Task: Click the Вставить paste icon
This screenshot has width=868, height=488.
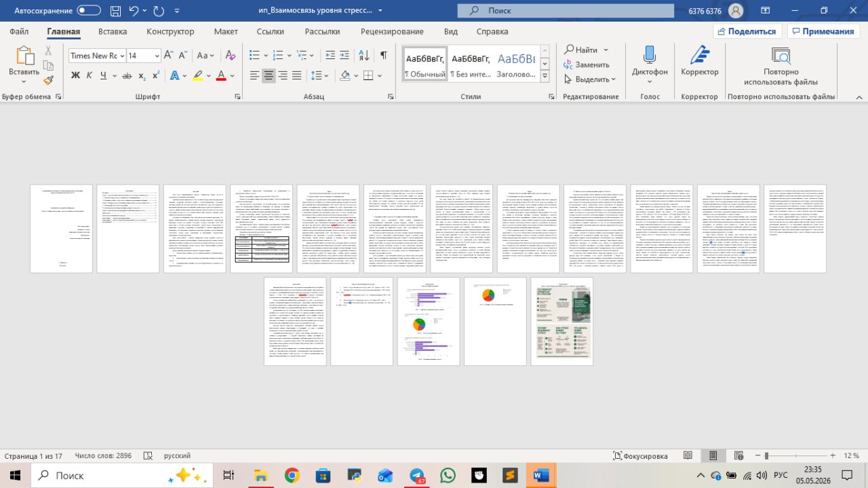Action: coord(24,56)
